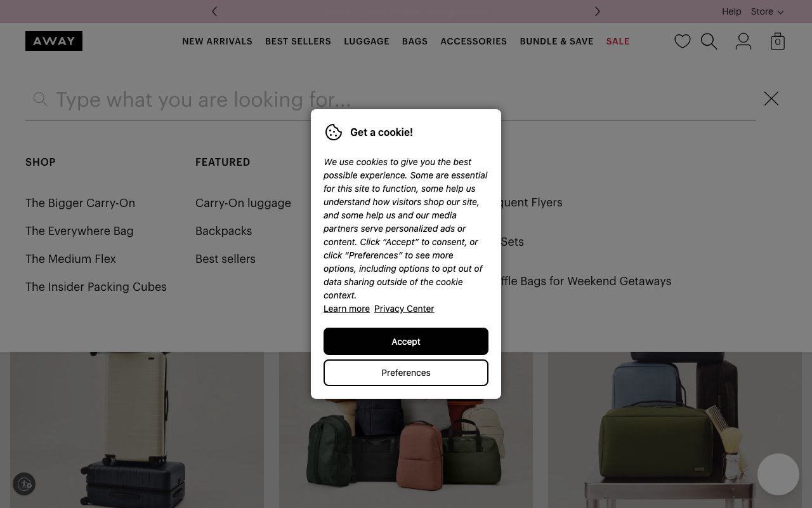Viewport: 812px width, 508px height.
Task: Open the Luggage menu
Action: tap(367, 41)
